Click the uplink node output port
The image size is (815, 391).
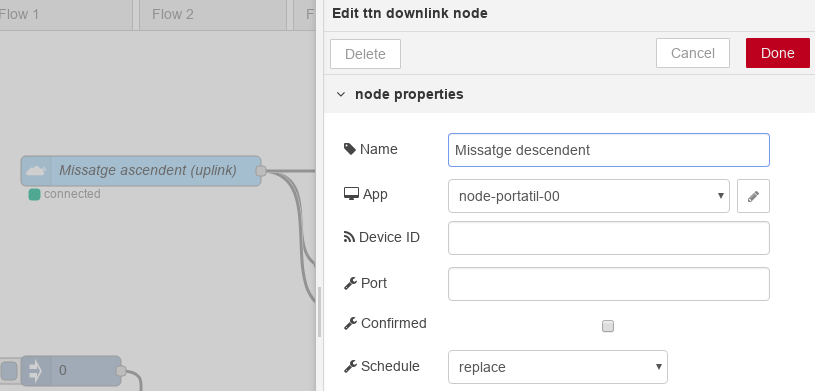261,171
